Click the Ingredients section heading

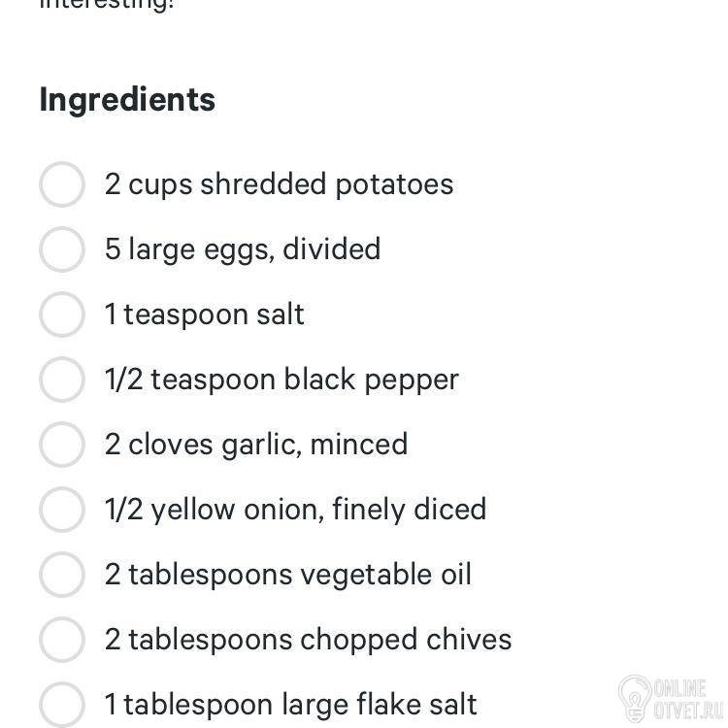click(127, 99)
